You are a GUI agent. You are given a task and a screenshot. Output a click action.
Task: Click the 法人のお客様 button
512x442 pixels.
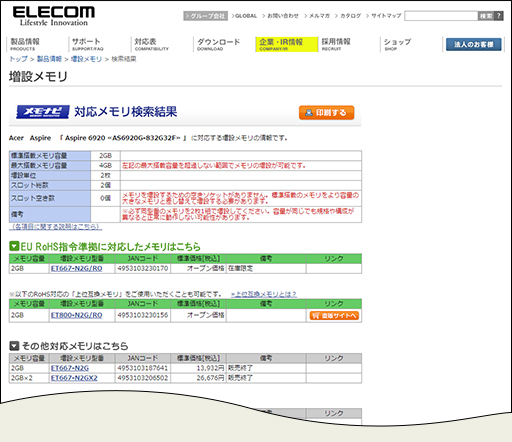pyautogui.click(x=474, y=44)
